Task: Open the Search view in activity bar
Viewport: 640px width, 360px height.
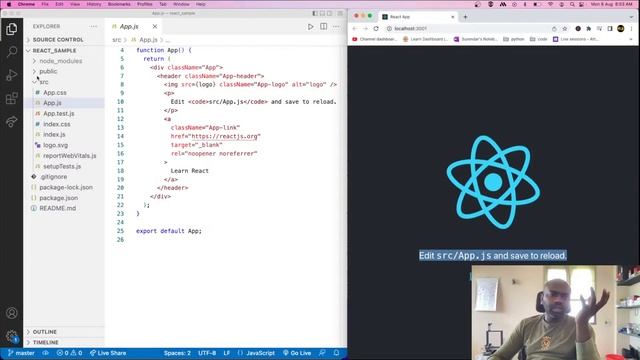Action: coord(11,52)
